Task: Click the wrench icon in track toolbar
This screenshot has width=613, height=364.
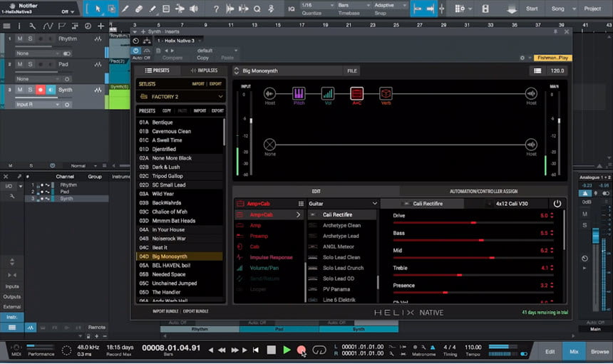Action: tap(33, 26)
